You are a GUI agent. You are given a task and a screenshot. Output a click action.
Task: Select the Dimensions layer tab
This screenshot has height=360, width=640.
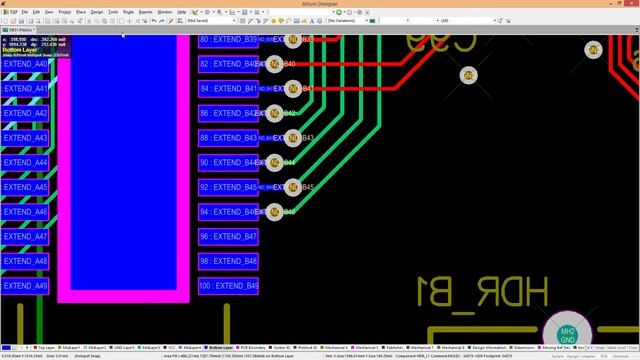point(522,348)
